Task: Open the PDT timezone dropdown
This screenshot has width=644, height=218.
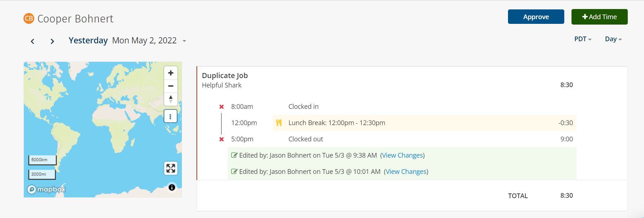Action: click(583, 39)
